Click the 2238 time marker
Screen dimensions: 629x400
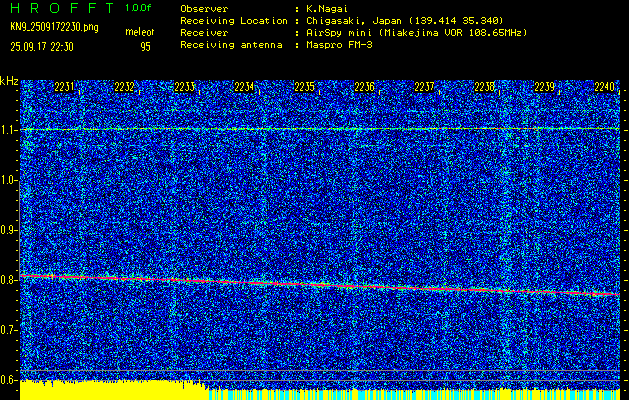(x=485, y=87)
